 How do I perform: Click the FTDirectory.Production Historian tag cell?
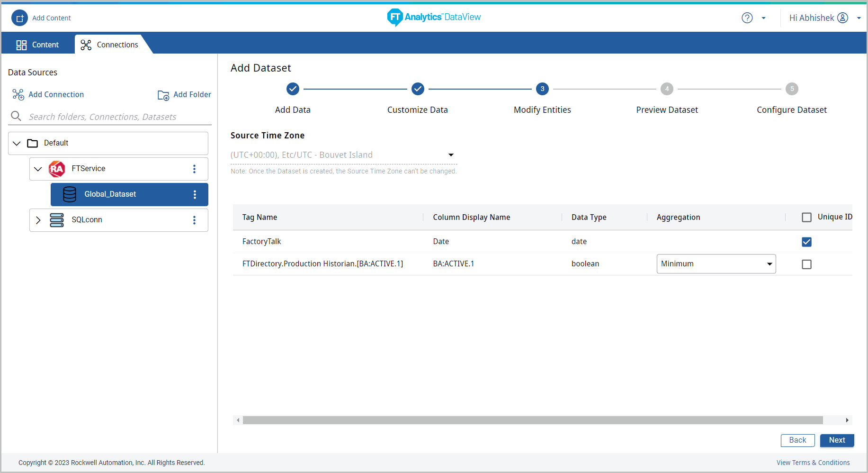click(x=322, y=264)
